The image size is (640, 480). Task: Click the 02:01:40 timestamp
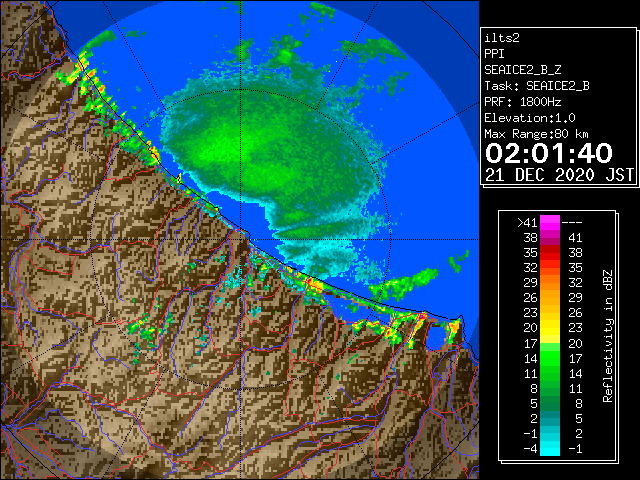point(549,153)
